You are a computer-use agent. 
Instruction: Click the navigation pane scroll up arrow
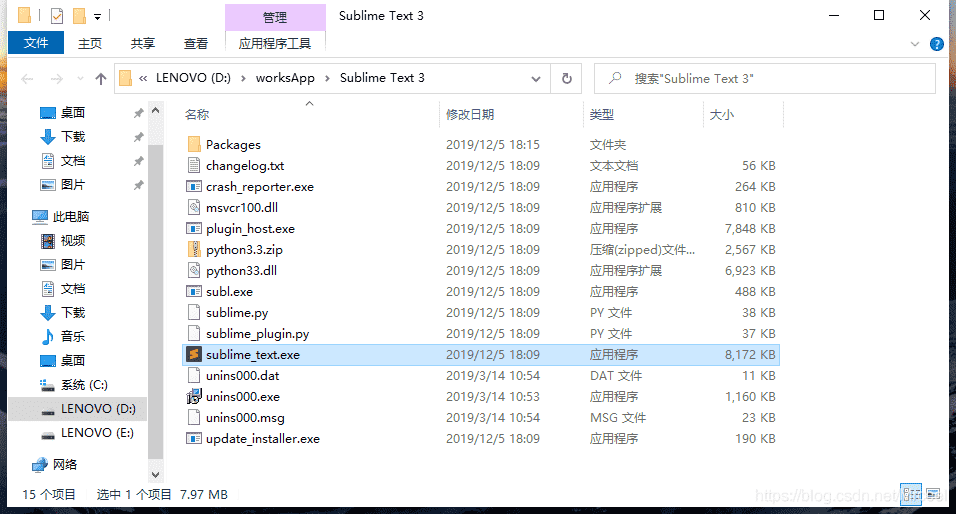pyautogui.click(x=155, y=111)
